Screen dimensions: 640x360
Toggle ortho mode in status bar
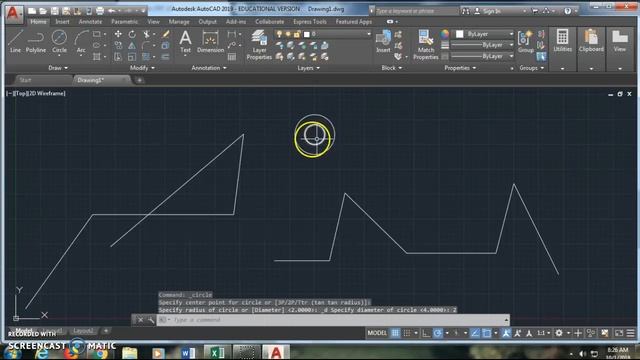click(426, 333)
